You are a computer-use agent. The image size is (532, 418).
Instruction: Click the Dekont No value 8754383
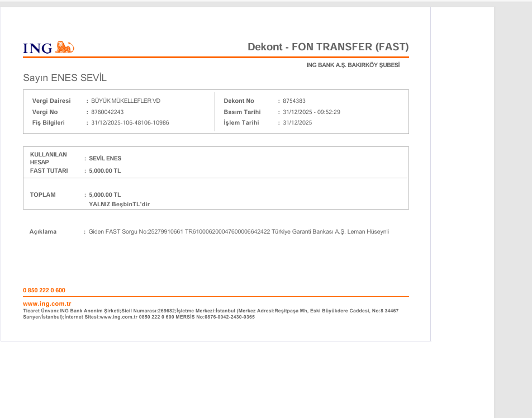tap(294, 101)
